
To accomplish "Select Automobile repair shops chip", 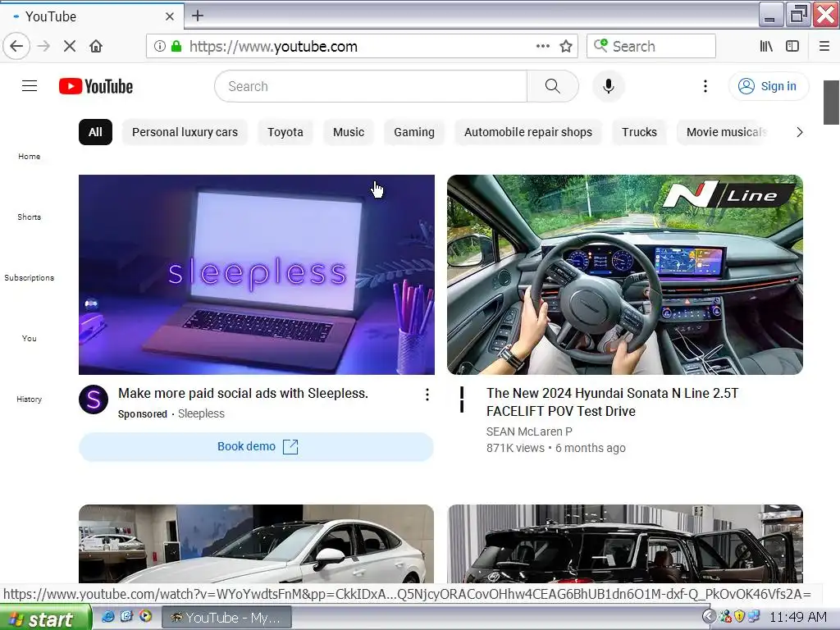I will (x=527, y=132).
